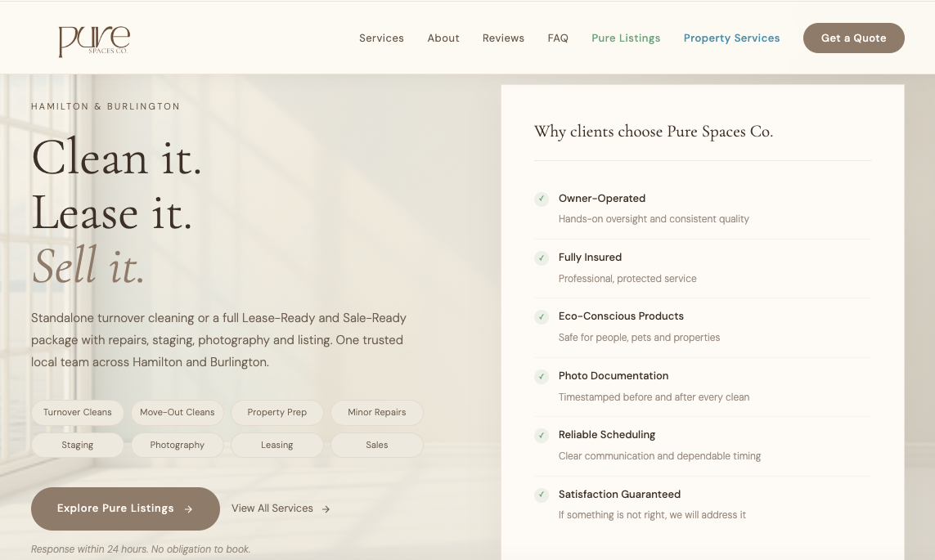Click the checkmark icon beside Fully Insured
This screenshot has height=560, width=935.
[x=542, y=258]
